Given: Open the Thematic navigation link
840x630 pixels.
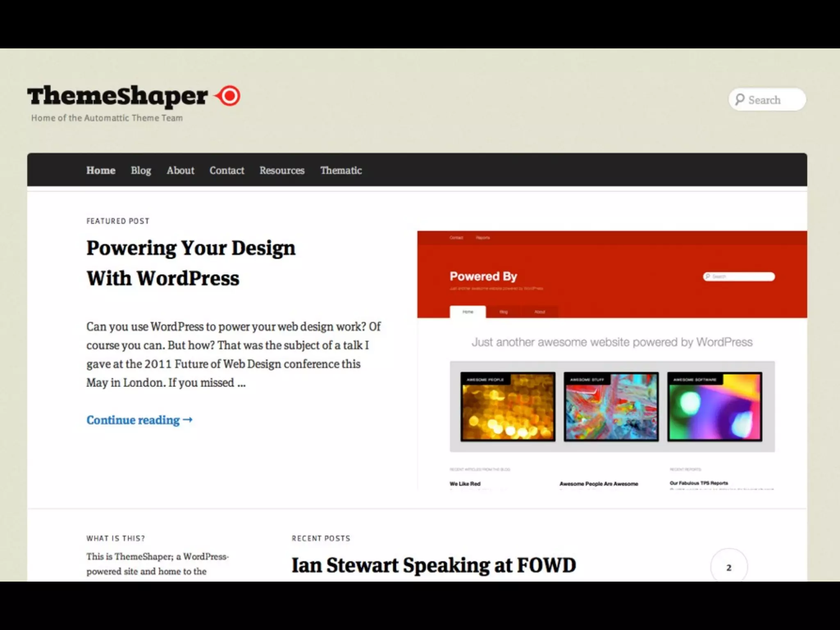Looking at the screenshot, I should tap(341, 170).
